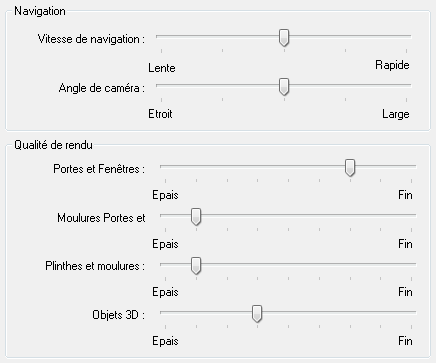Set Plinthes et moulures slider to Fin end
Viewport: 436px width, 363px height.
point(412,264)
